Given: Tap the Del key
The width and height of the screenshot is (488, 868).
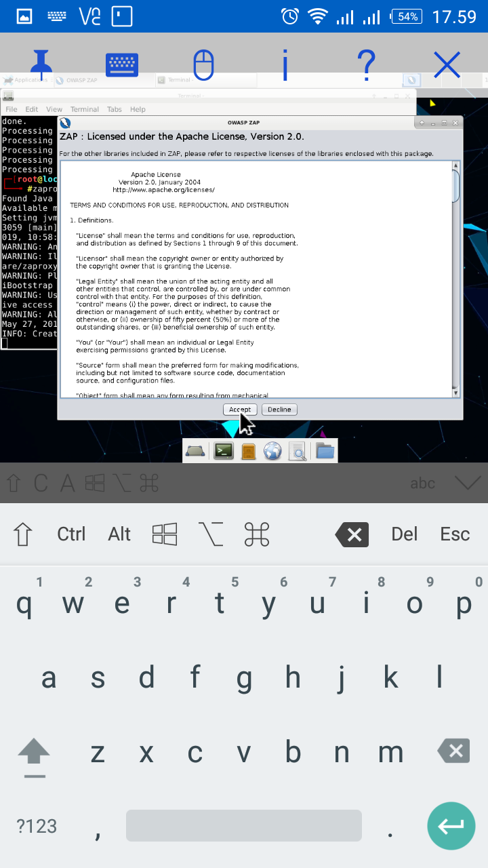Looking at the screenshot, I should 405,534.
